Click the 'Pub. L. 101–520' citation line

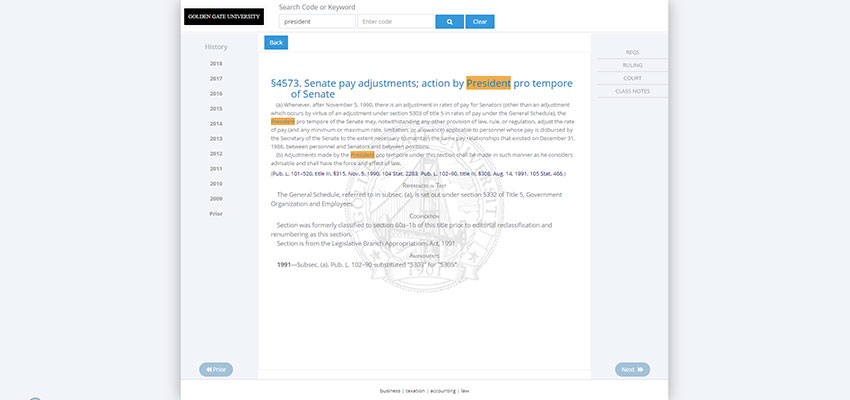pyautogui.click(x=418, y=174)
